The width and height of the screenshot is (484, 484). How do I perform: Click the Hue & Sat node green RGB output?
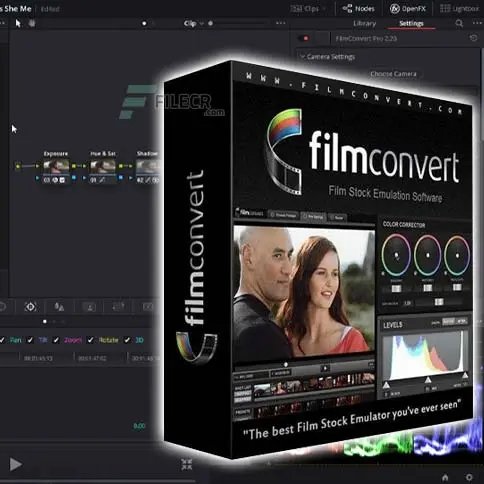(121, 166)
